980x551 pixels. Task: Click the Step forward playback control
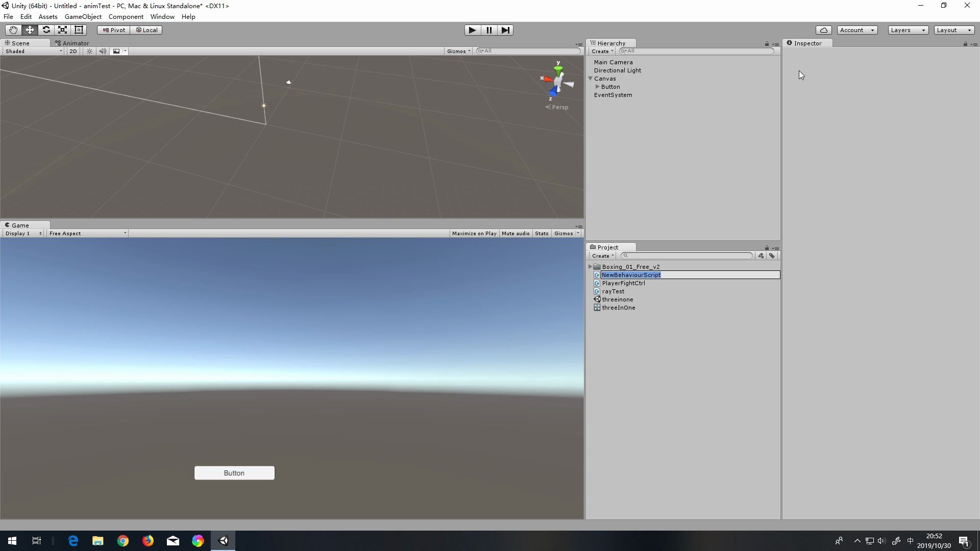pos(505,30)
